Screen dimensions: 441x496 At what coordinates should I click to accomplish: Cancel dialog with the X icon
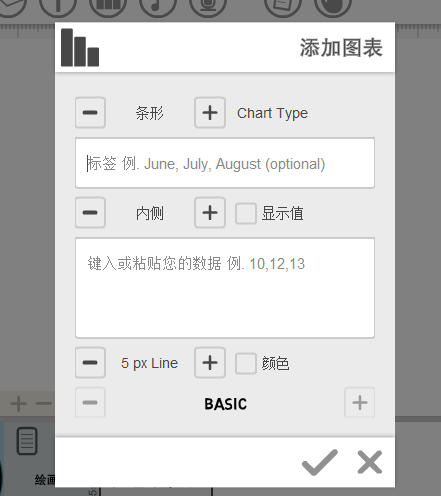coord(370,462)
